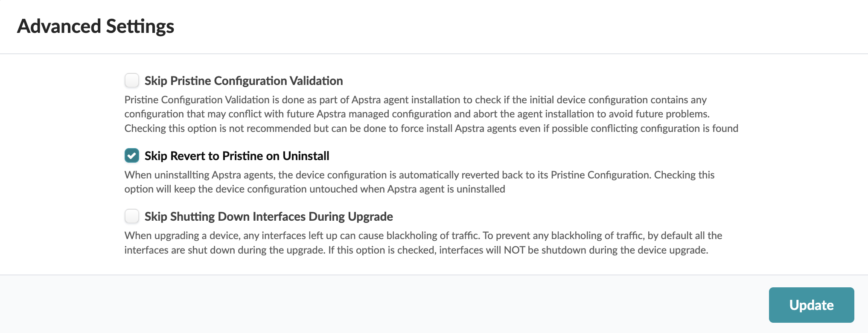Viewport: 868px width, 333px height.
Task: Uncheck Skip Revert to Pristine on Uninstall
Action: pos(132,155)
